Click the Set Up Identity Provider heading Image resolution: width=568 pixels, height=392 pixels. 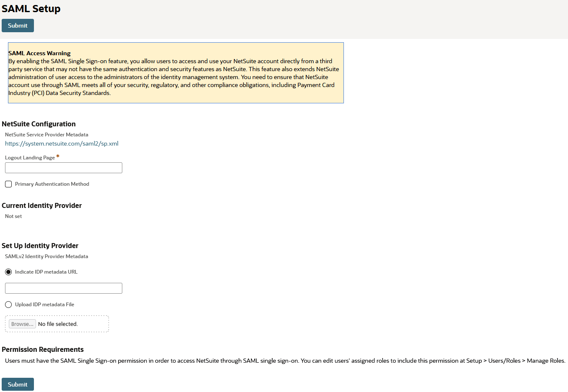40,246
